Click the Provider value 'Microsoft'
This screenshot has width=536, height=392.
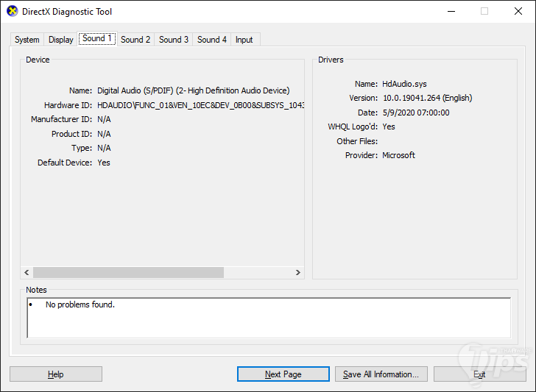click(398, 155)
